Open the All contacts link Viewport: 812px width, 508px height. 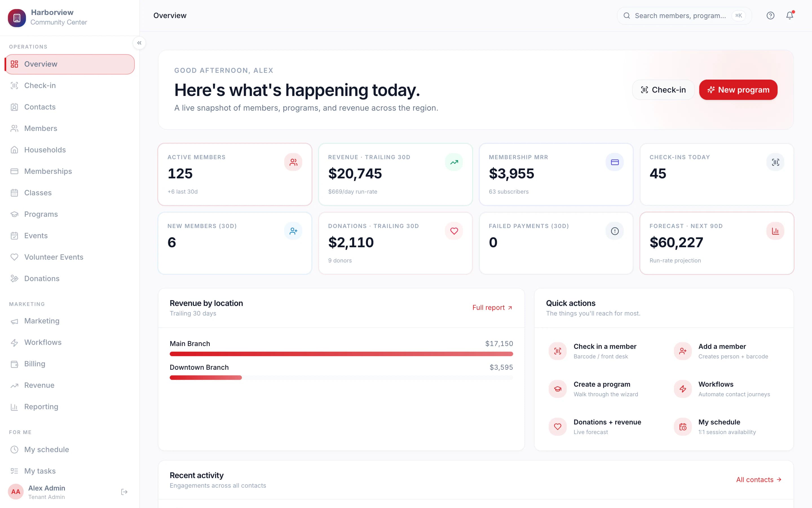(759, 480)
